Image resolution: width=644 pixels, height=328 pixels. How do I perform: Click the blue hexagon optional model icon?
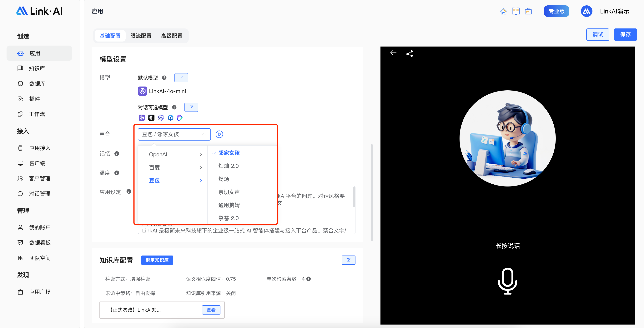coord(170,117)
